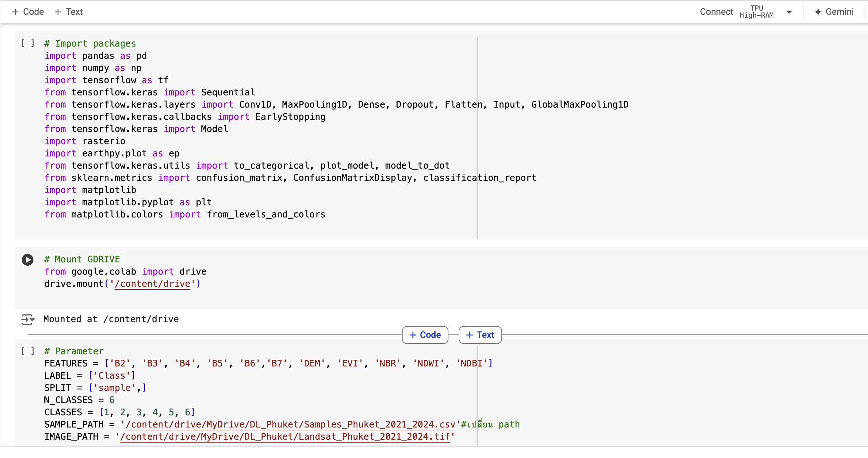Click the SPLIT = ['sample',] line
868x458 pixels.
[x=95, y=388]
